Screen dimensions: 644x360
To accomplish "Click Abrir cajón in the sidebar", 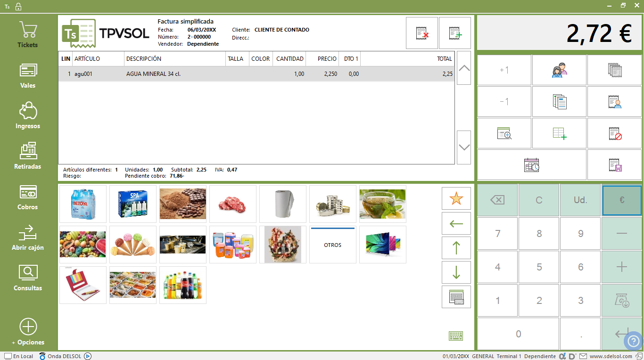I will pyautogui.click(x=28, y=237).
